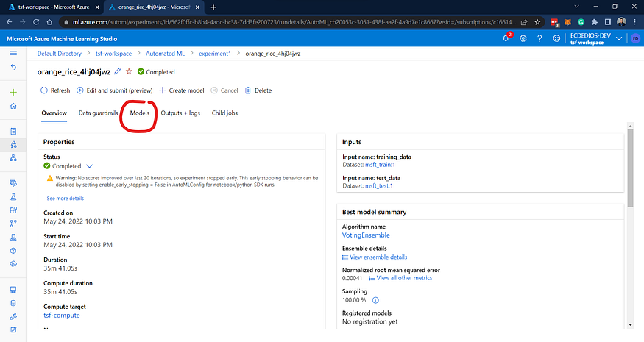Click the ED account avatar
Screen dimensions: 644x342
pos(635,38)
